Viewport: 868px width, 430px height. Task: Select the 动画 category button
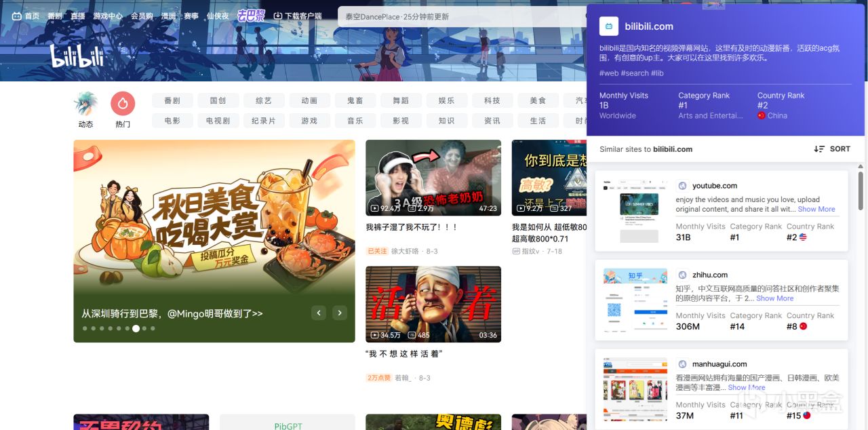click(x=309, y=100)
